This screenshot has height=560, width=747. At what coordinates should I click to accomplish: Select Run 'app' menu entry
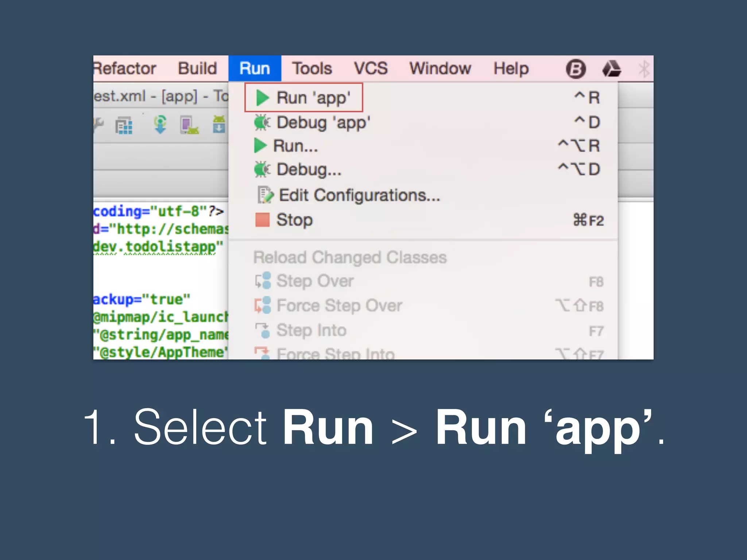(423, 98)
